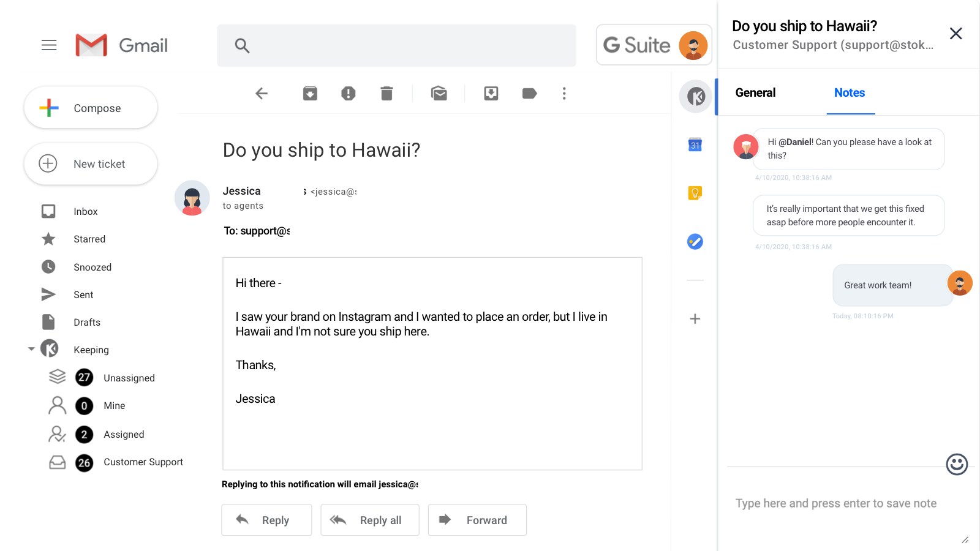This screenshot has width=980, height=551.
Task: Delete the Hawaii shipping email
Action: (386, 93)
